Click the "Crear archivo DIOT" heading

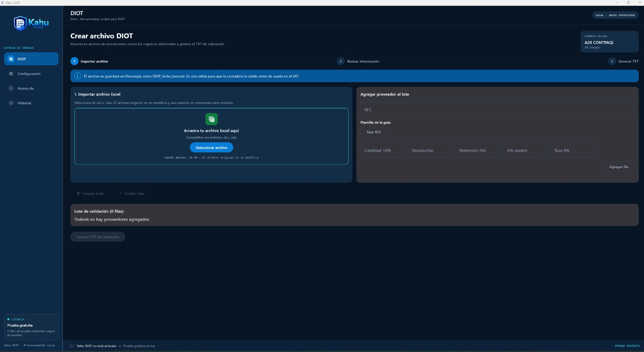click(101, 36)
